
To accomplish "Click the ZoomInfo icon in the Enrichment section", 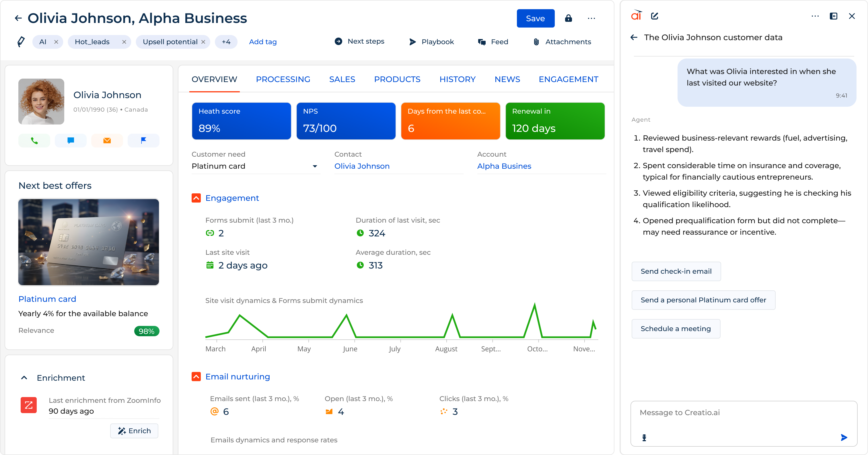I will [x=29, y=405].
